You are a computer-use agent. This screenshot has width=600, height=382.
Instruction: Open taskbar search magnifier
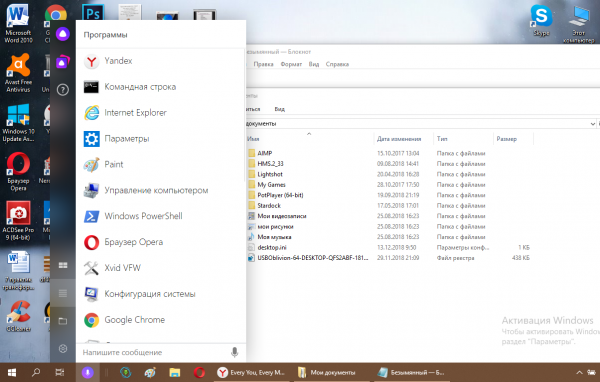[x=36, y=372]
